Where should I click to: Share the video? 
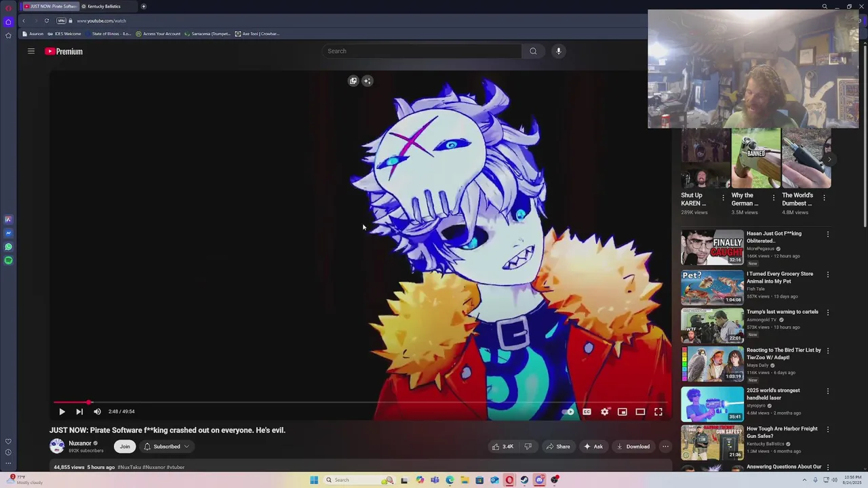point(558,447)
